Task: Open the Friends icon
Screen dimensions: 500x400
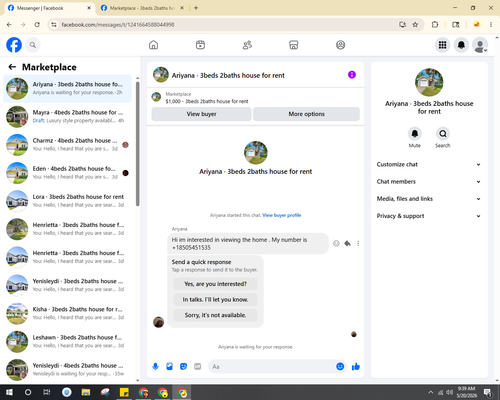Action: pyautogui.click(x=247, y=45)
